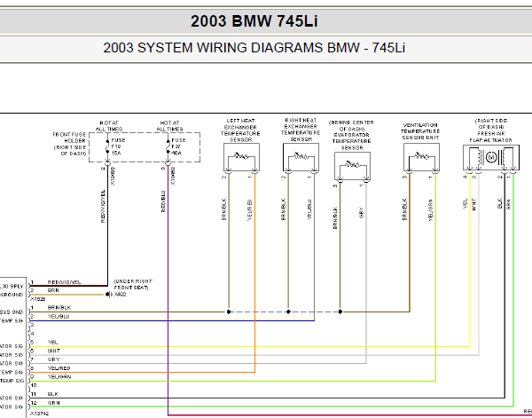This screenshot has width=532, height=418.
Task: Click the vertical "GRY" label under evaporator sensor
Action: 362,213
